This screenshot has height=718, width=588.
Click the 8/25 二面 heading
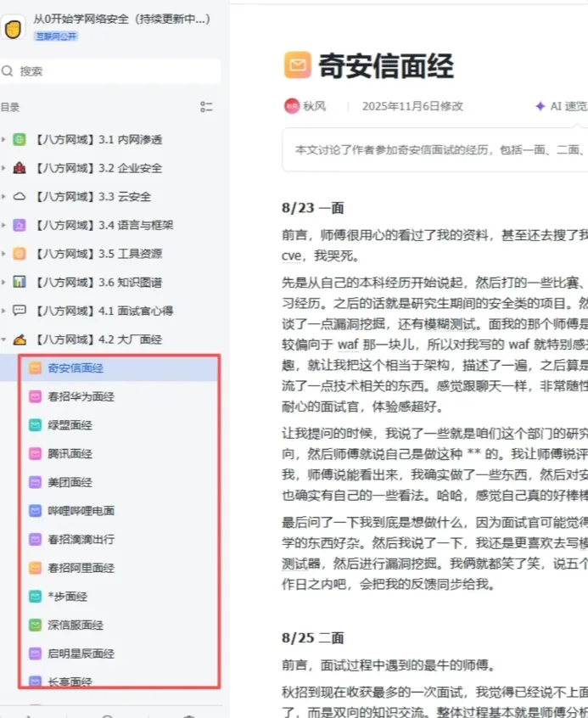pos(313,638)
